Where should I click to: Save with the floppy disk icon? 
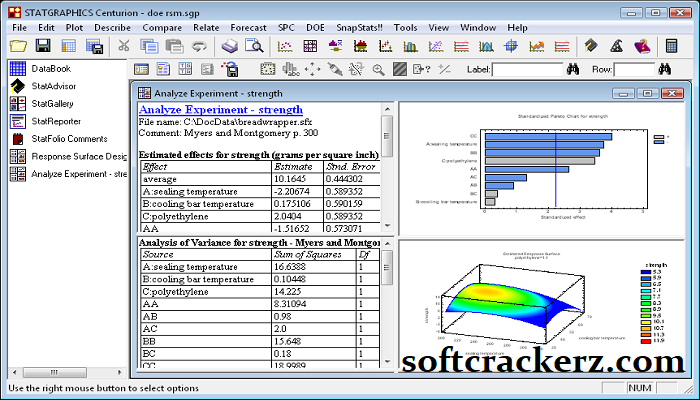point(43,46)
